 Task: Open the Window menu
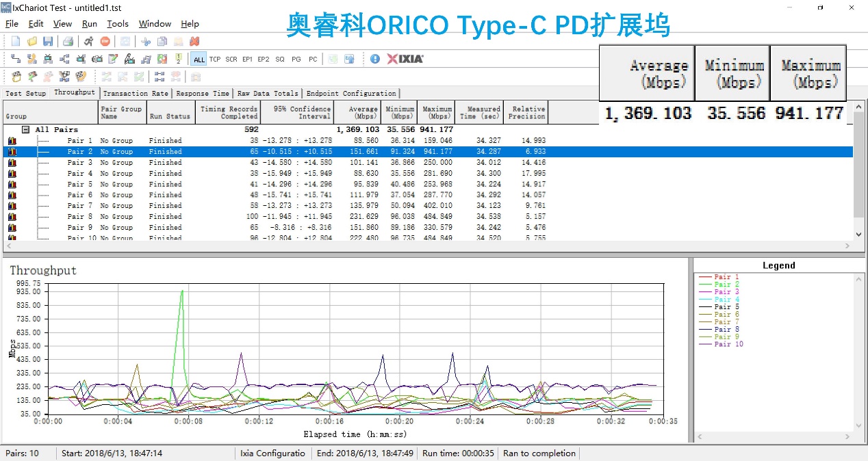pos(155,23)
